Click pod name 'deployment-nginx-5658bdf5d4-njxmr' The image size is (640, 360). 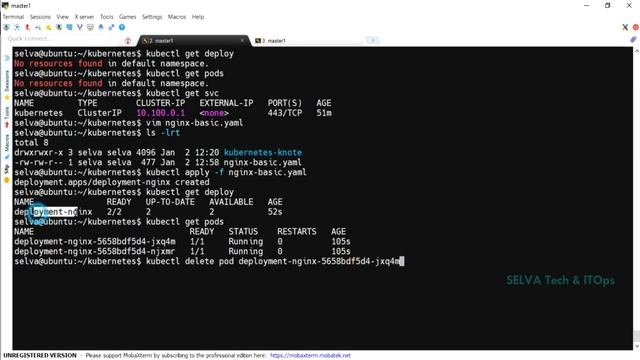coord(95,251)
